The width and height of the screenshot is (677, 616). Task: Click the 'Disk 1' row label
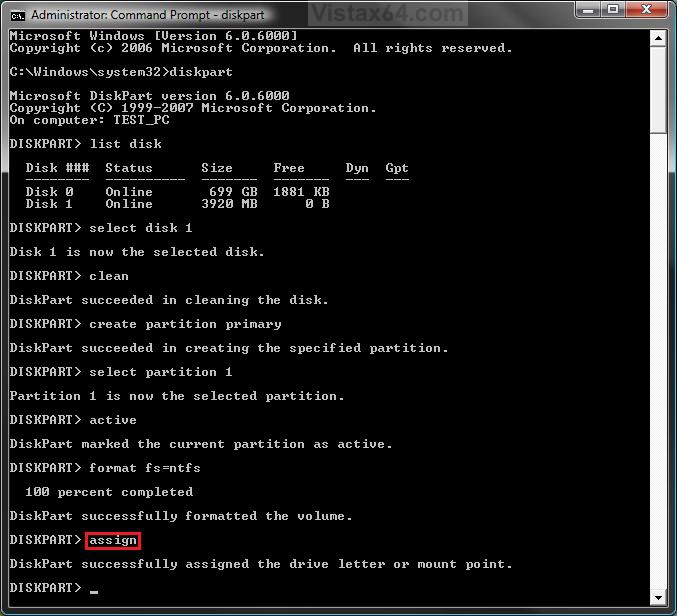click(49, 204)
